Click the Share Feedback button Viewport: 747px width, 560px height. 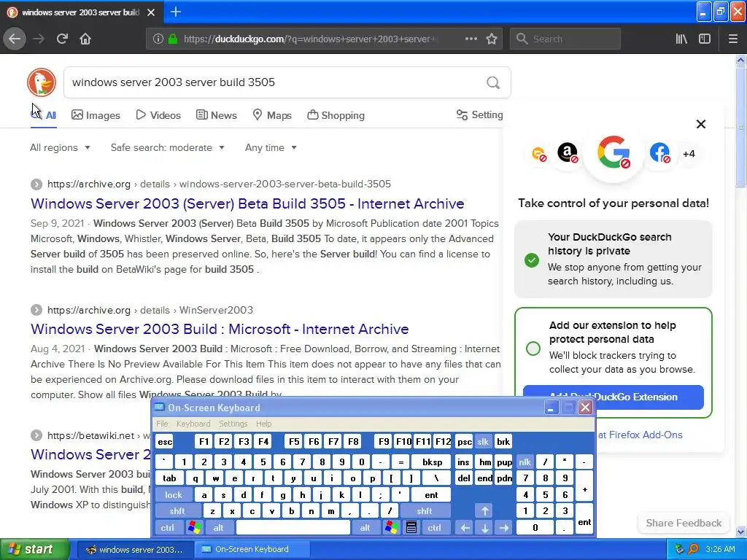coord(684,523)
